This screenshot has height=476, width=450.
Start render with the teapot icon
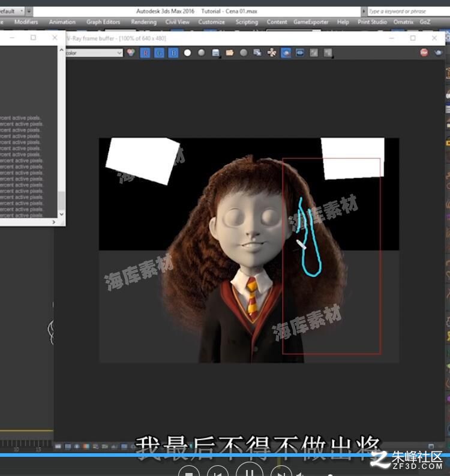click(x=438, y=53)
